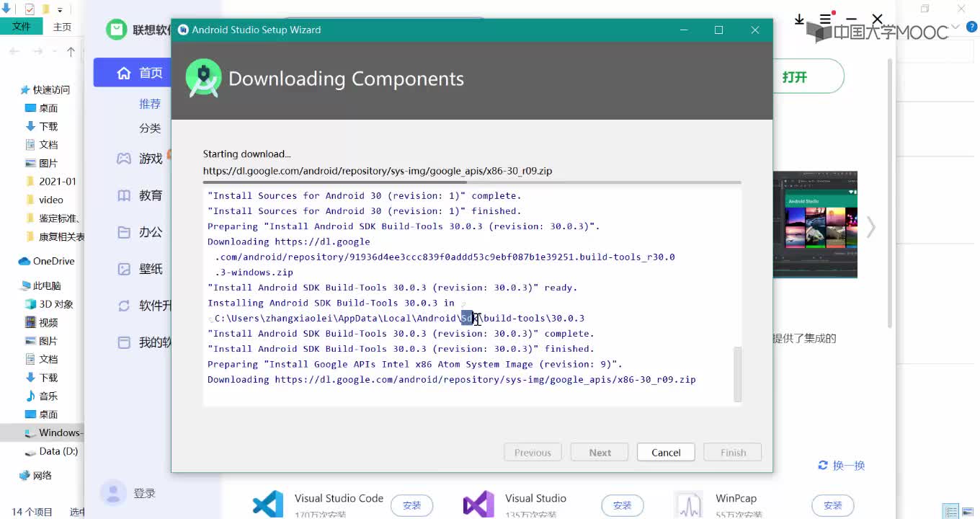Click the highlighted 'sdk' text in log
Image resolution: width=980 pixels, height=519 pixels.
point(468,318)
